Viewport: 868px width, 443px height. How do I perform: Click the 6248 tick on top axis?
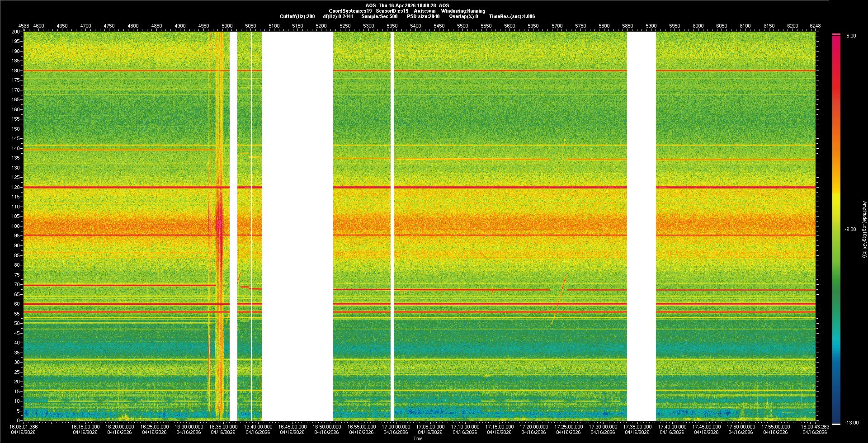815,26
